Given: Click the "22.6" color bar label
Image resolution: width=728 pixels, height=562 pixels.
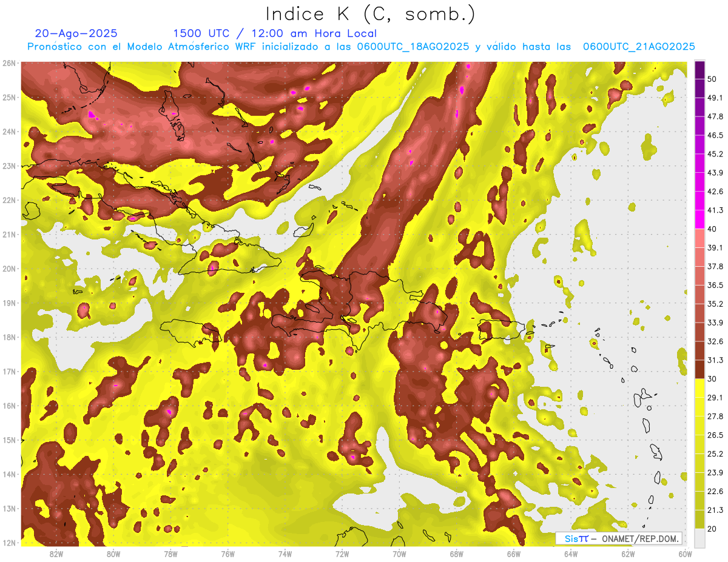Looking at the screenshot, I should (715, 491).
